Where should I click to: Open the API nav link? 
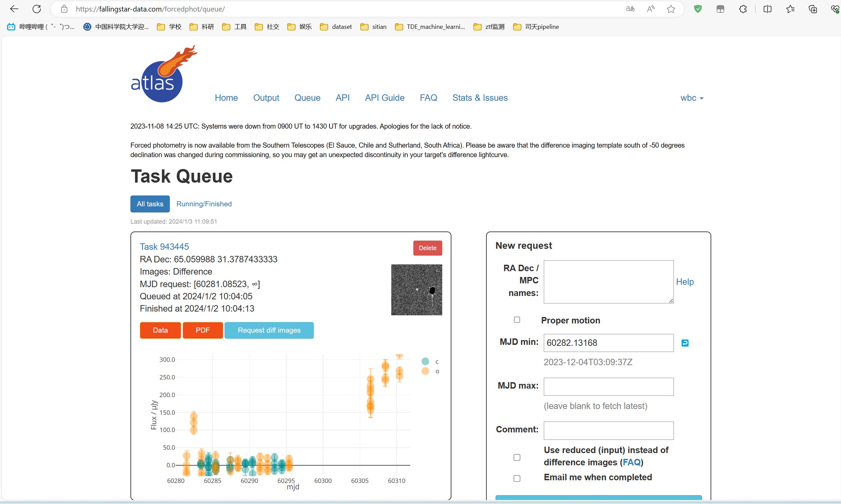click(x=342, y=98)
